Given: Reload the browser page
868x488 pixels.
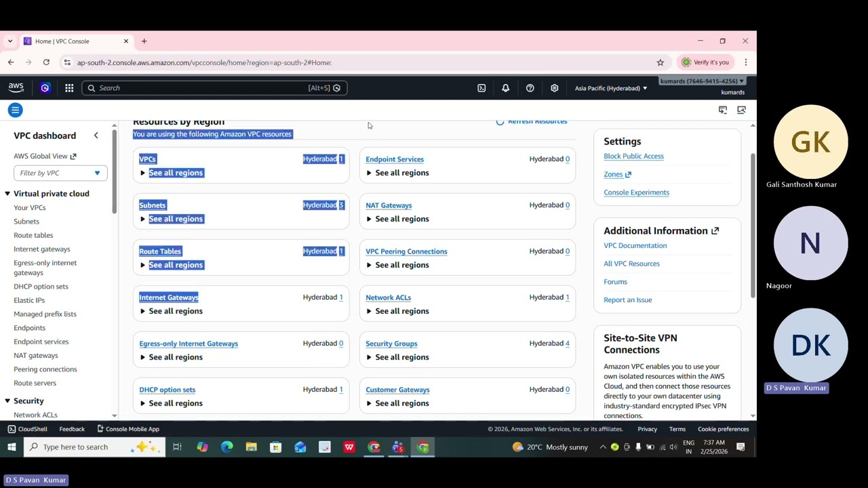Looking at the screenshot, I should click(46, 62).
